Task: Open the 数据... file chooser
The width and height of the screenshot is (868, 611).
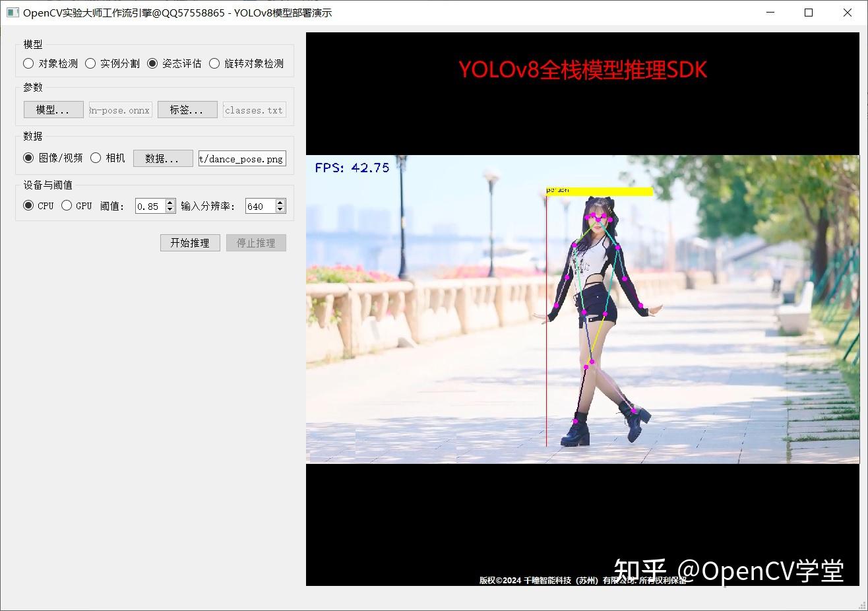Action: click(x=162, y=158)
